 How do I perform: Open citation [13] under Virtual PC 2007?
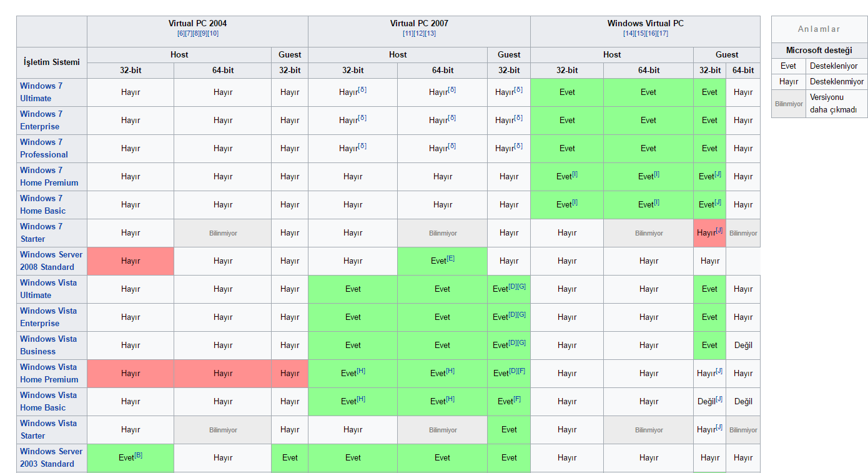[430, 34]
